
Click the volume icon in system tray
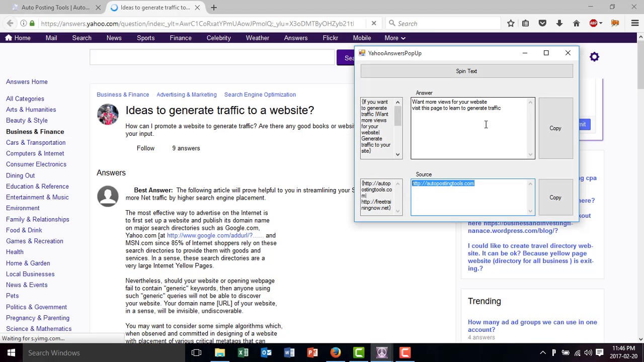(588, 352)
